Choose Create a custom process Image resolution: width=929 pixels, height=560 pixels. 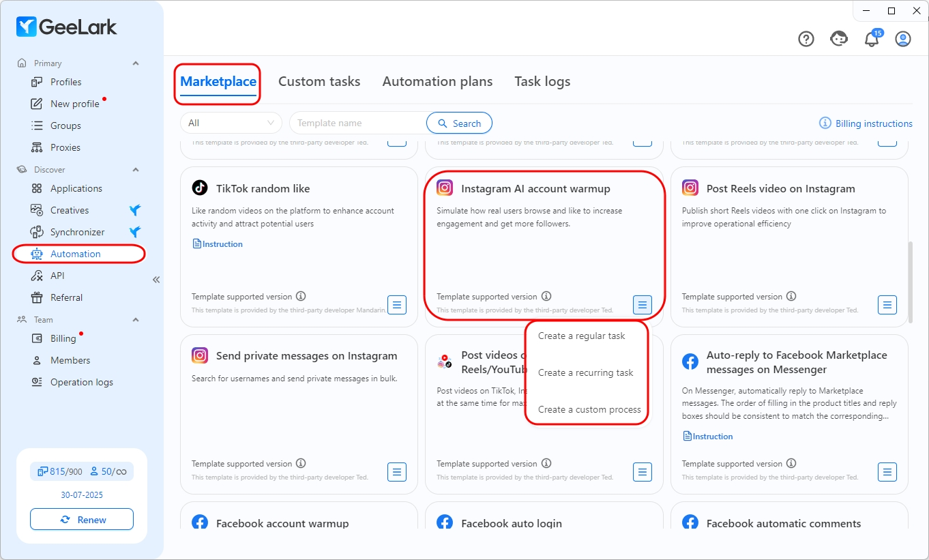pyautogui.click(x=589, y=409)
